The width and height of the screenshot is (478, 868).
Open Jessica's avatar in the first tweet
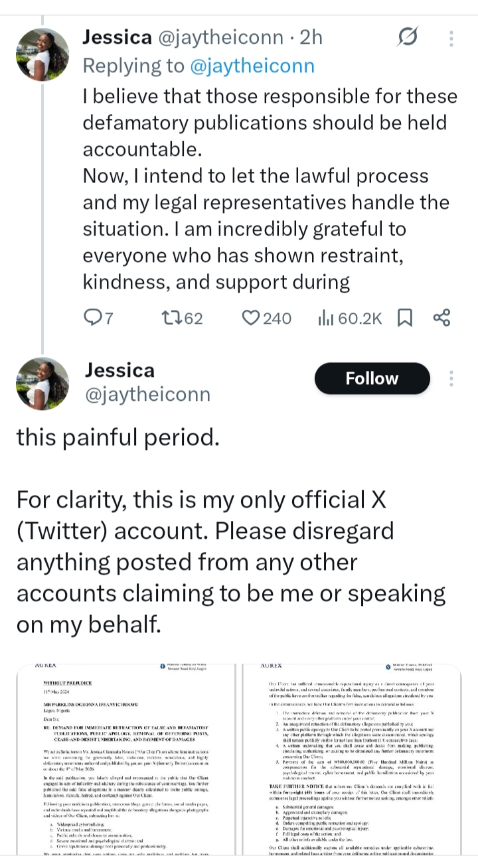(x=42, y=54)
